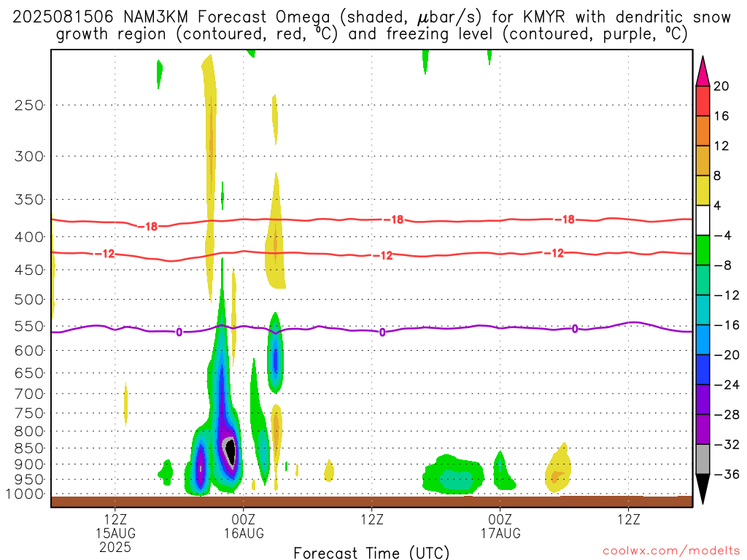Click the teal -16 to -12 colorbar swatch

703,310
